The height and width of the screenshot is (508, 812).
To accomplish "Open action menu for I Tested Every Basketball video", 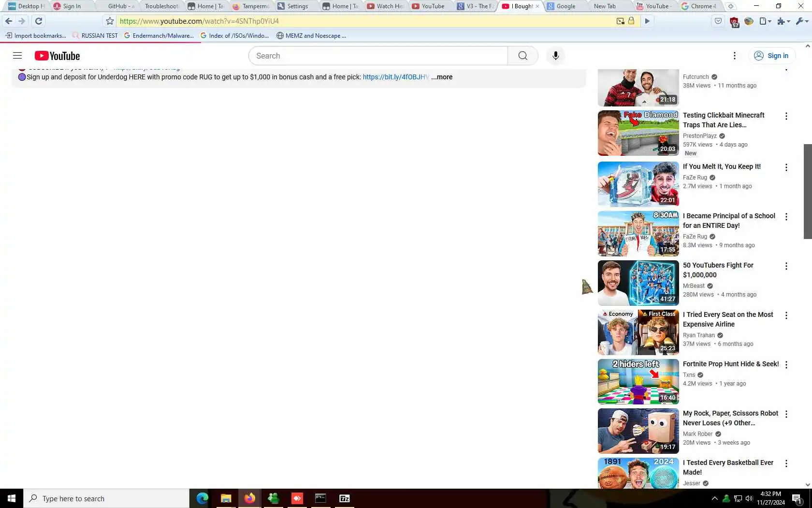I will pos(786,463).
